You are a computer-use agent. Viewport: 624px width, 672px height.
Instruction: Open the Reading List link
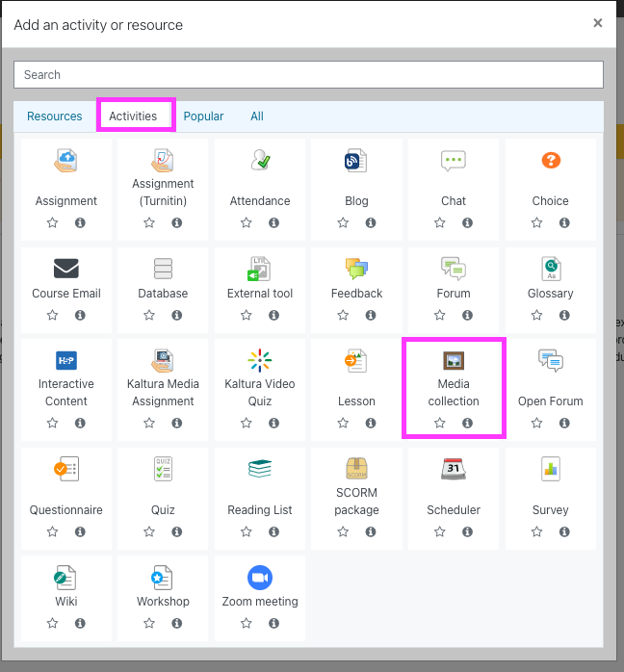coord(260,510)
